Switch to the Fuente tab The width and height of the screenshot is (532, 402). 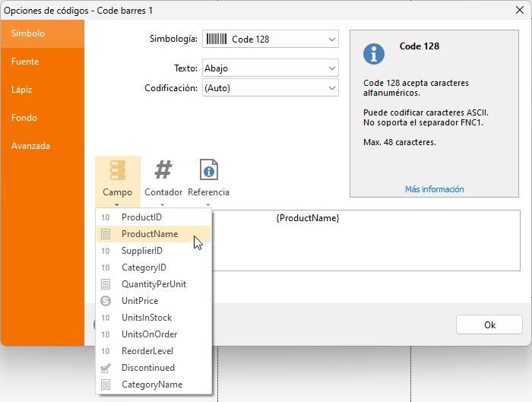[25, 62]
